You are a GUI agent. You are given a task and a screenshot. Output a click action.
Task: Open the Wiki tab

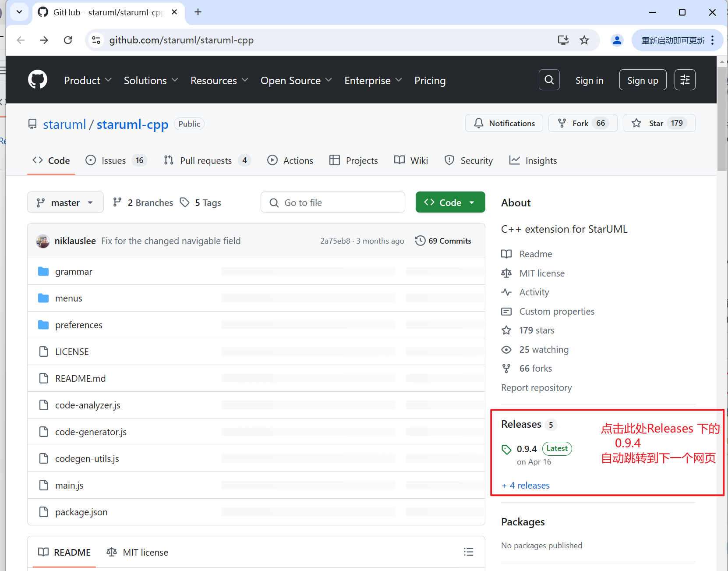click(411, 160)
